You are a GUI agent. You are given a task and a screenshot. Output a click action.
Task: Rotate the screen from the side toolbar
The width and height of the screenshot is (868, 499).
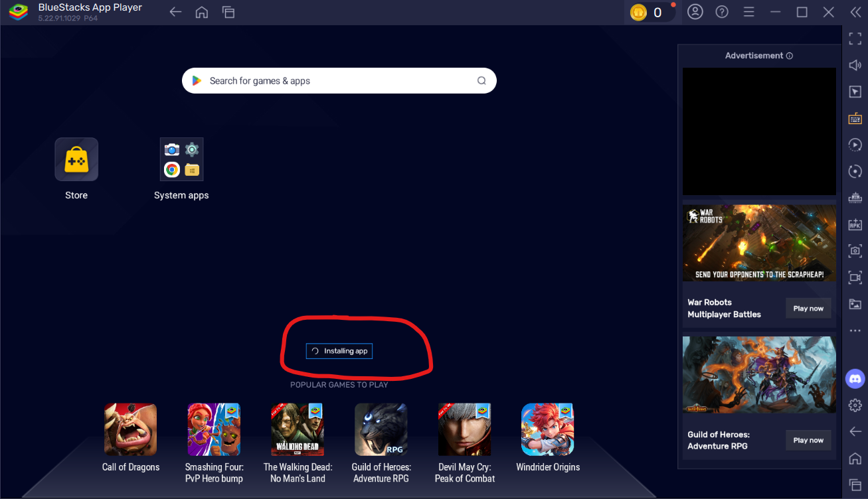(855, 171)
